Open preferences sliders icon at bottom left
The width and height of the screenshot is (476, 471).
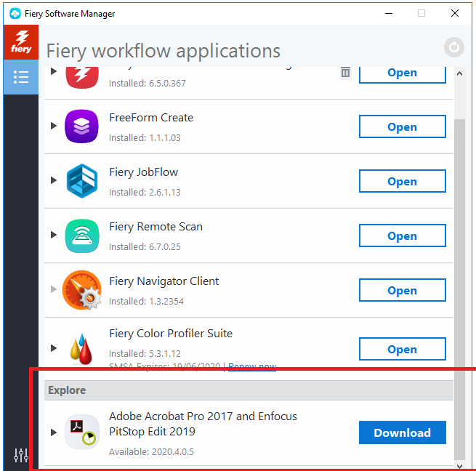21,456
